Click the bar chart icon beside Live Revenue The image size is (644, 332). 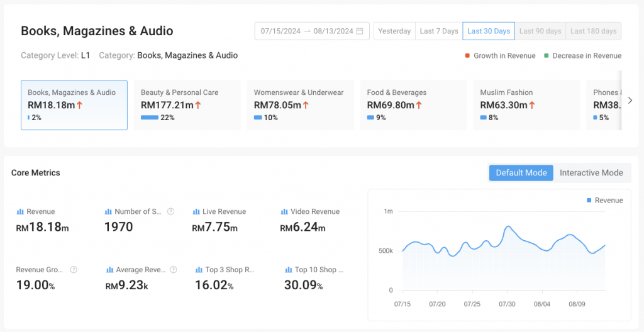click(196, 212)
